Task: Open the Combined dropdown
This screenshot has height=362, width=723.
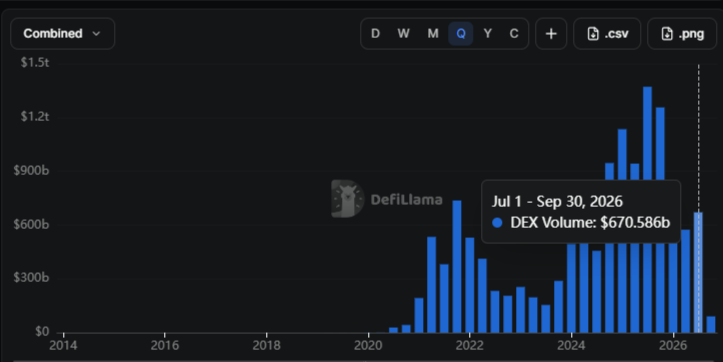Action: click(62, 34)
